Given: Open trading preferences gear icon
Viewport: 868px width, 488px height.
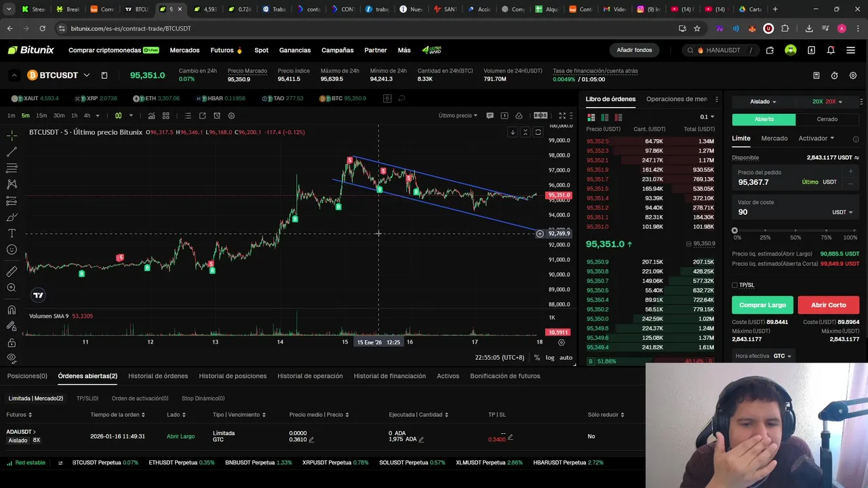Looking at the screenshot, I should pos(853,75).
